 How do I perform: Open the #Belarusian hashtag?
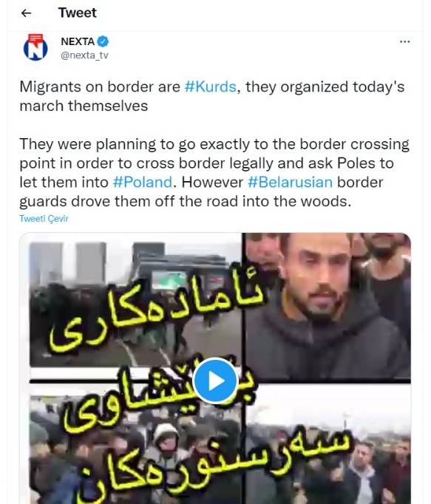pos(290,183)
